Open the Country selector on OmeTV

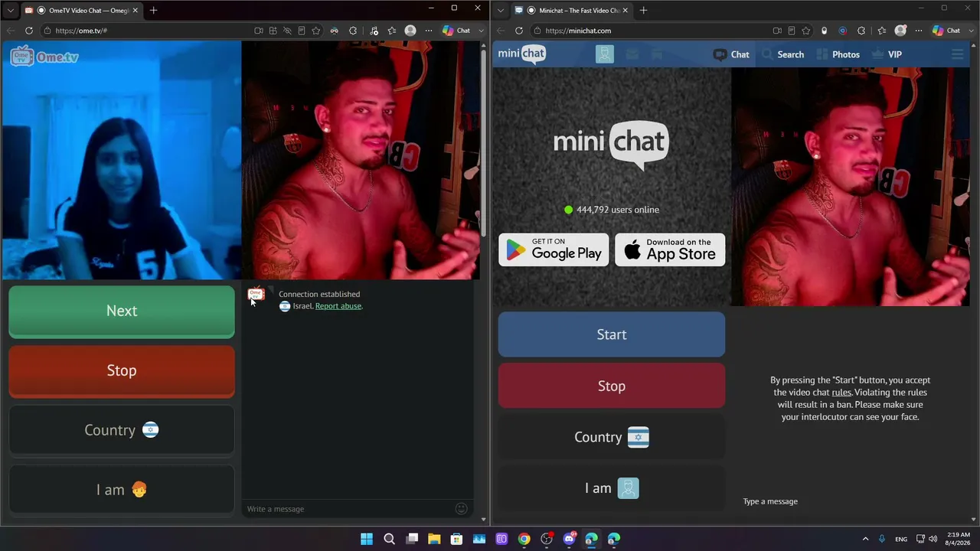[x=122, y=430]
